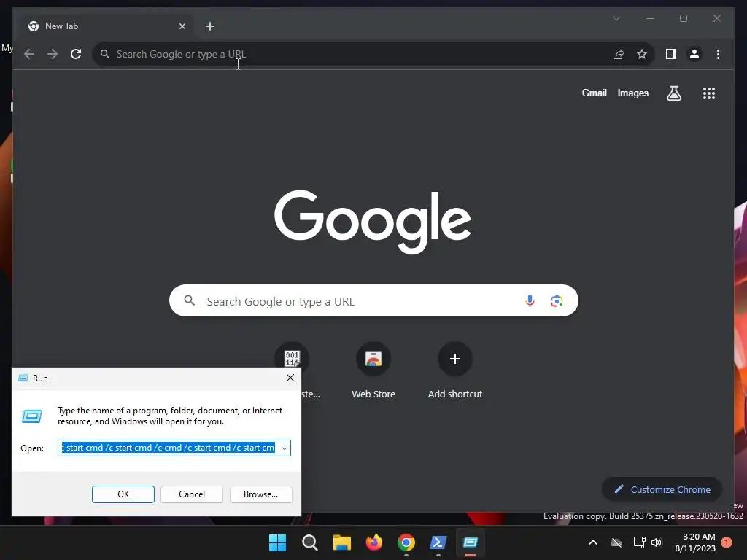The image size is (747, 560).
Task: Open Search Labs flask icon
Action: click(673, 93)
